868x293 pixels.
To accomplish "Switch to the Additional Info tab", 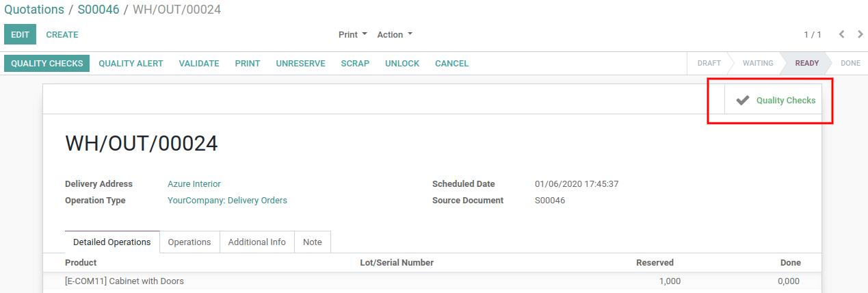I will 257,242.
